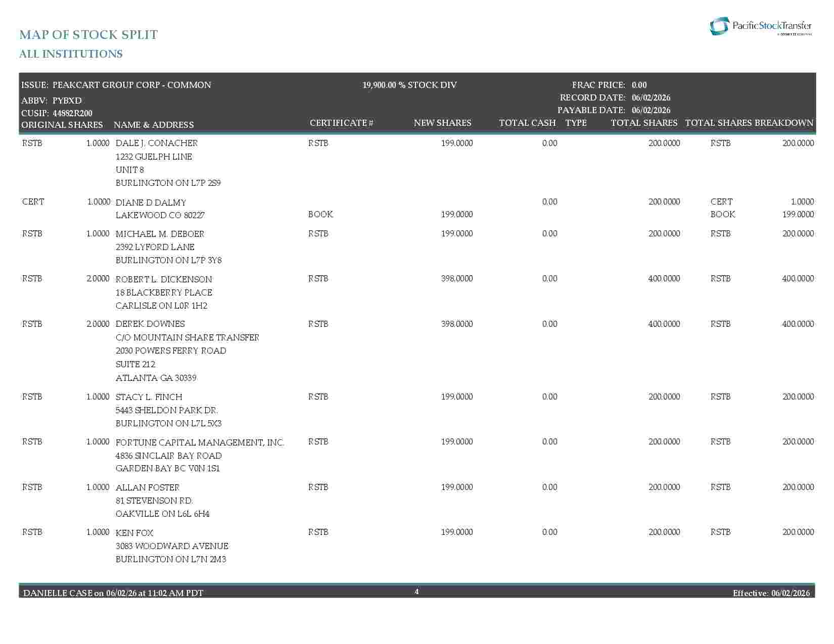The width and height of the screenshot is (834, 644).
Task: Click the address '18 BLACKBERRY PLACE'
Action: [164, 292]
